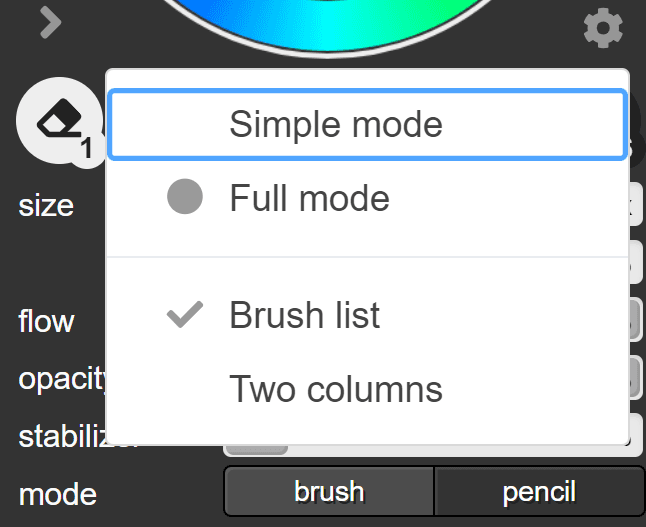The width and height of the screenshot is (646, 527).
Task: Select the Full mode radio circle
Action: 185,197
